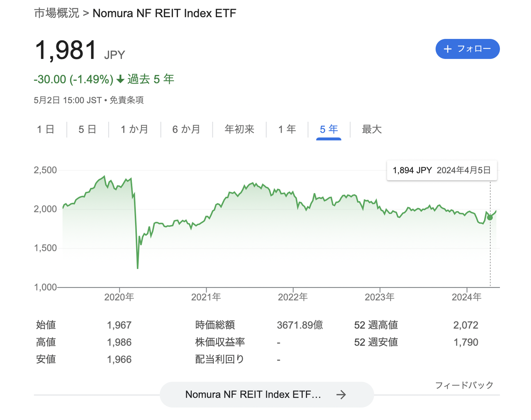The image size is (531, 420).
Task: Click the フィードバック feedback link
Action: (x=464, y=385)
